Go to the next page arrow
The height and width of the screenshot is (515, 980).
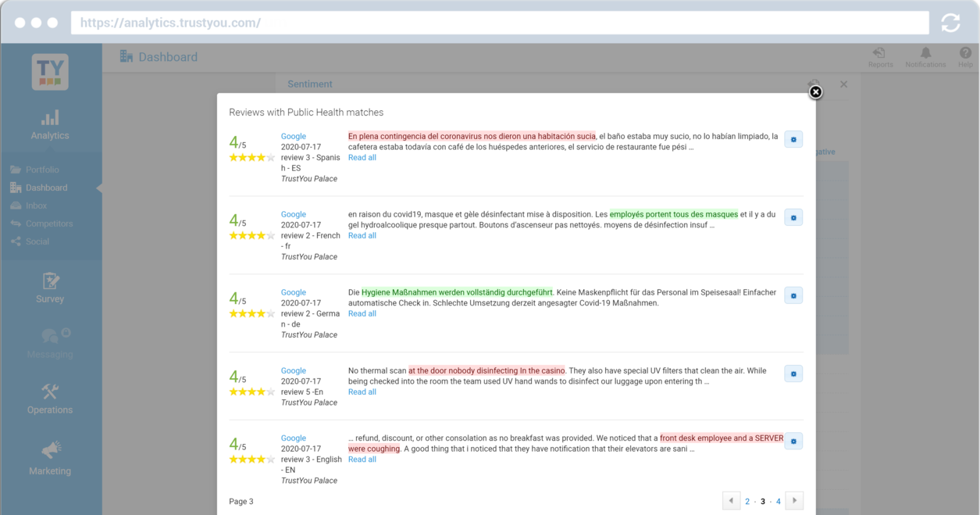click(x=794, y=501)
